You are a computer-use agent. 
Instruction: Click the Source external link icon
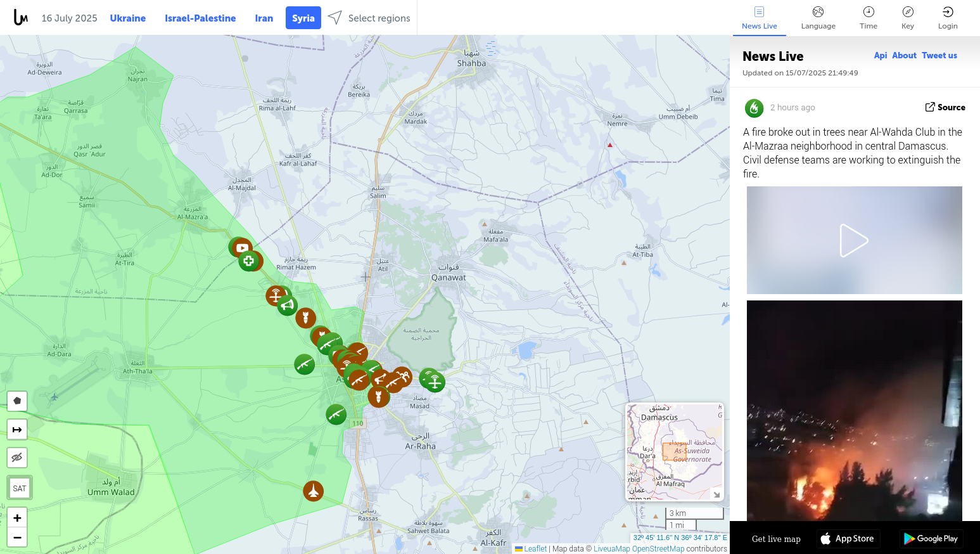tap(930, 107)
